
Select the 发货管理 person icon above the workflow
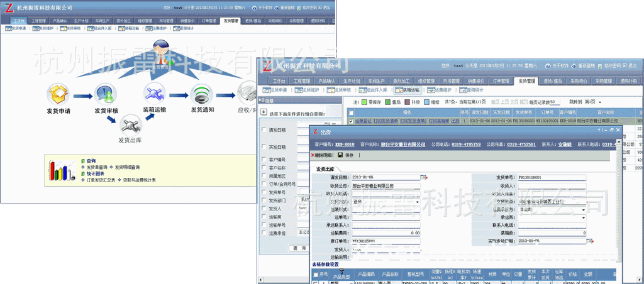tap(160, 54)
